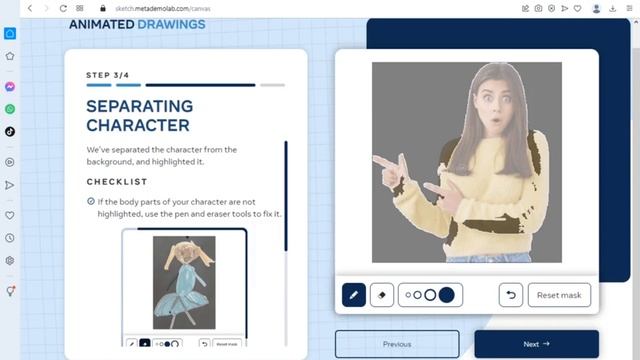Open settings gear in the sidebar
The height and width of the screenshot is (360, 640).
click(10, 260)
